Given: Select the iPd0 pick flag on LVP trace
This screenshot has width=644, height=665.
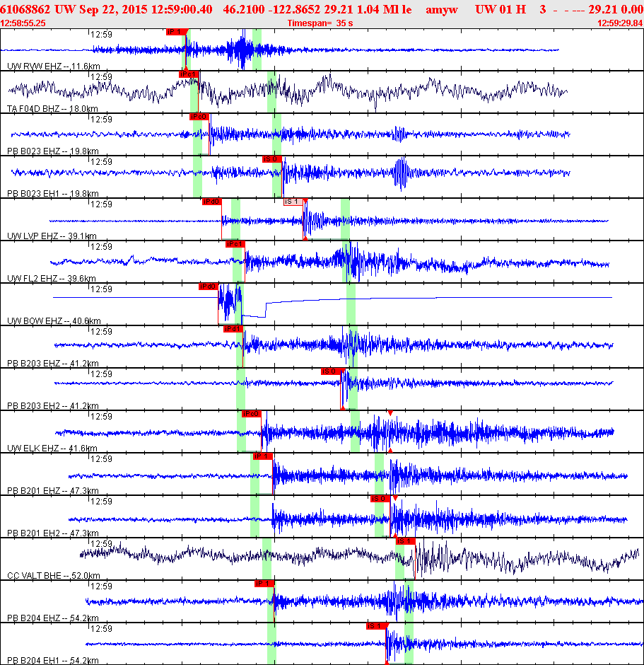Looking at the screenshot, I should point(211,202).
